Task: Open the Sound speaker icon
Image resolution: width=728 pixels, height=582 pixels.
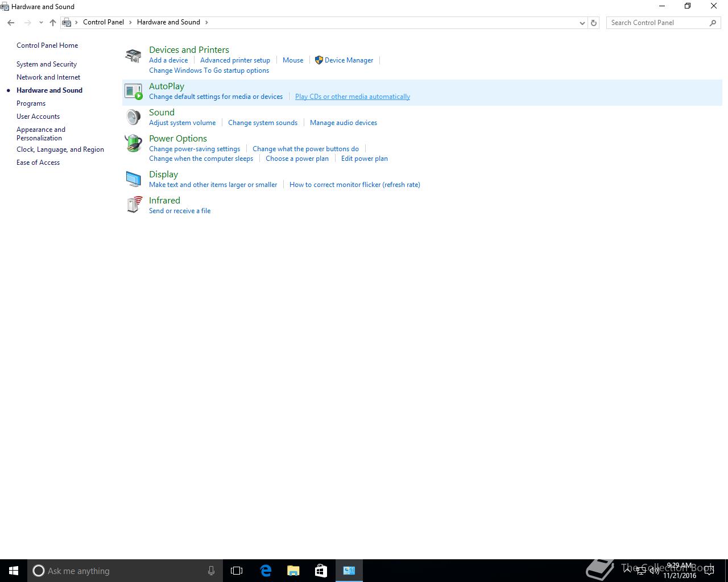Action: click(x=133, y=117)
